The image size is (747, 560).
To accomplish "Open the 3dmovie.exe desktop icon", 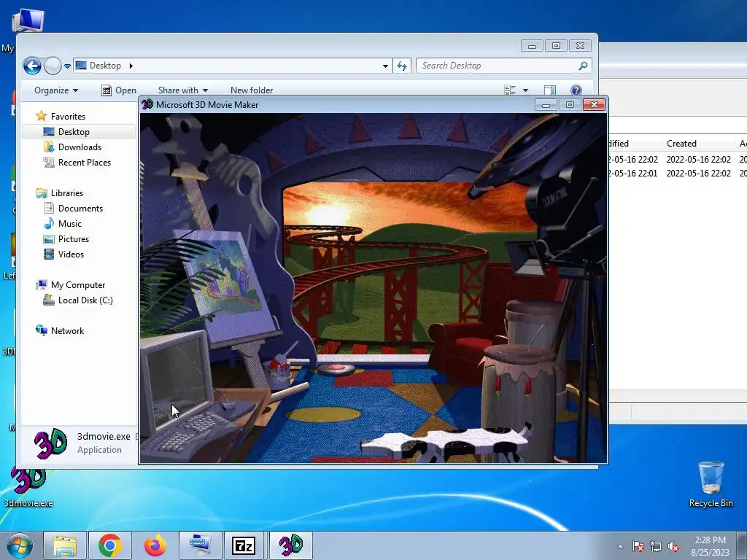I will point(28,486).
